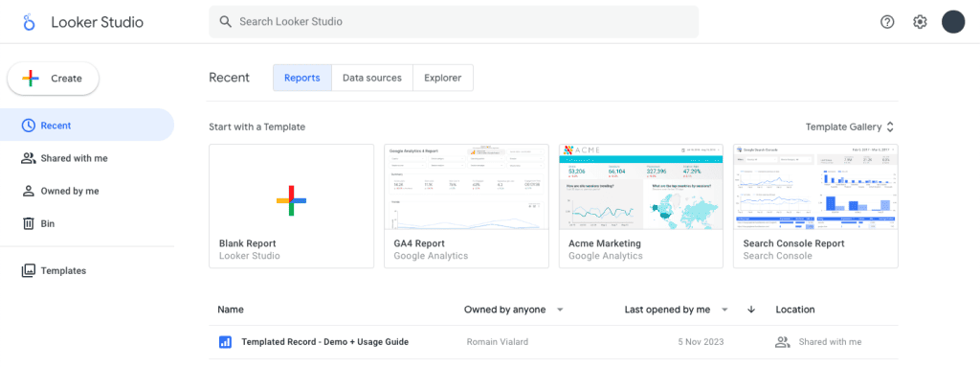
Task: Switch to the Reports tab
Action: pos(301,79)
